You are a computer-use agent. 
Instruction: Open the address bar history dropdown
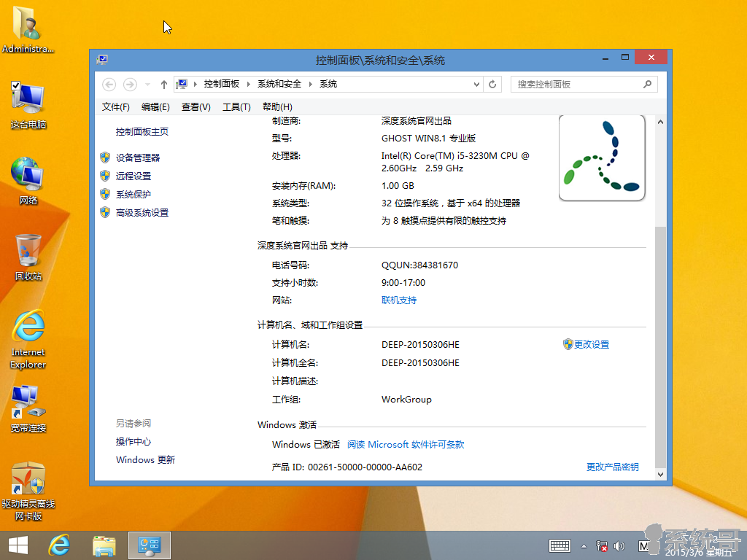click(476, 85)
